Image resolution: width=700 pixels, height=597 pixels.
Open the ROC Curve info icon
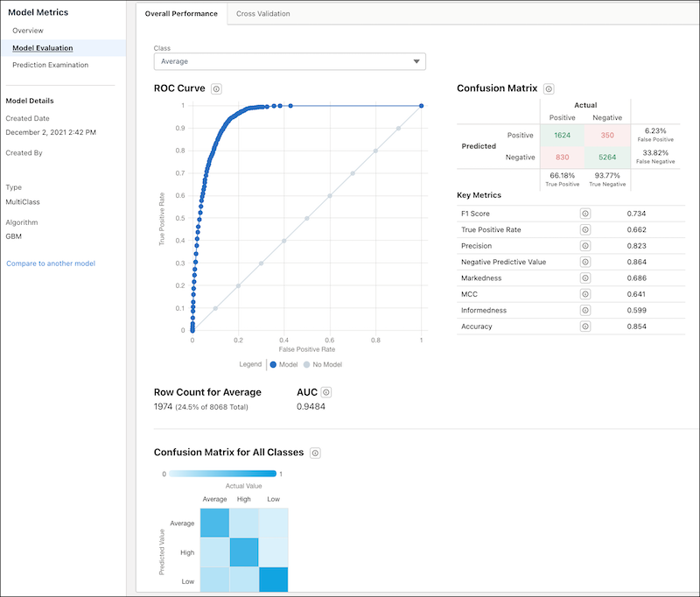(216, 89)
